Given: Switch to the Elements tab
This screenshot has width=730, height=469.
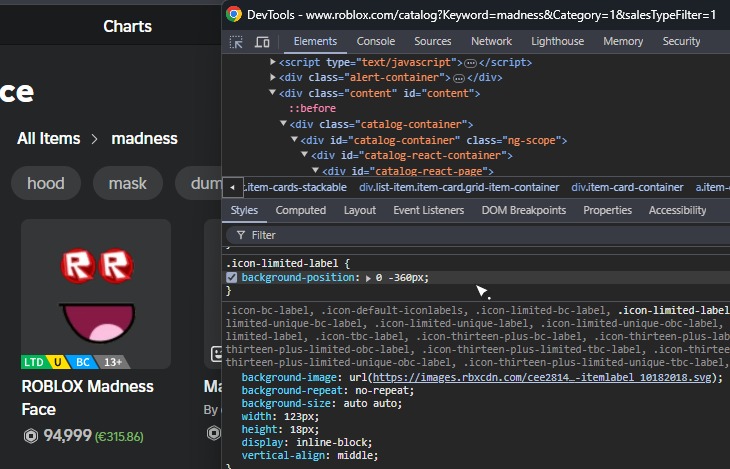Looking at the screenshot, I should tap(315, 41).
